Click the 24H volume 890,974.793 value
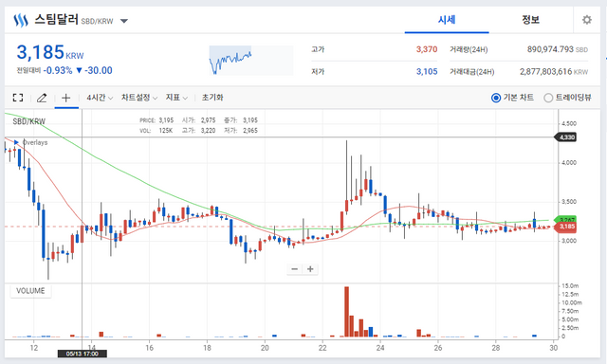607x364 pixels. tap(550, 49)
